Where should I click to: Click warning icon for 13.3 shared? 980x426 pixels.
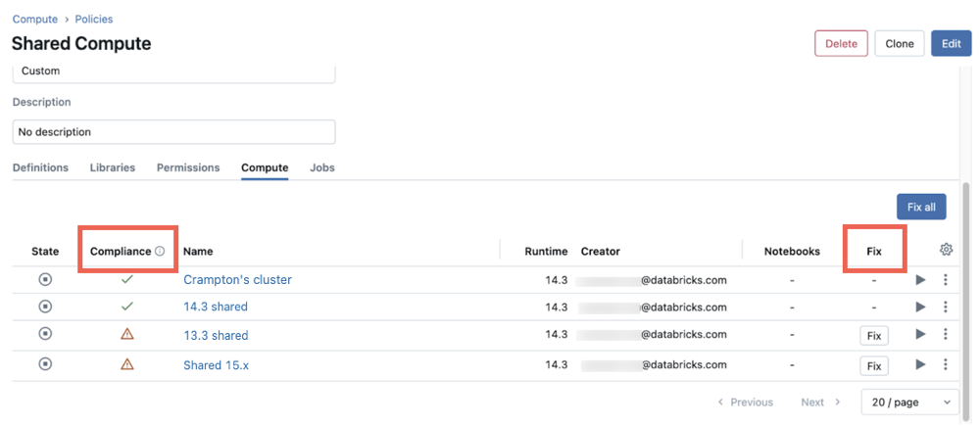tap(126, 335)
